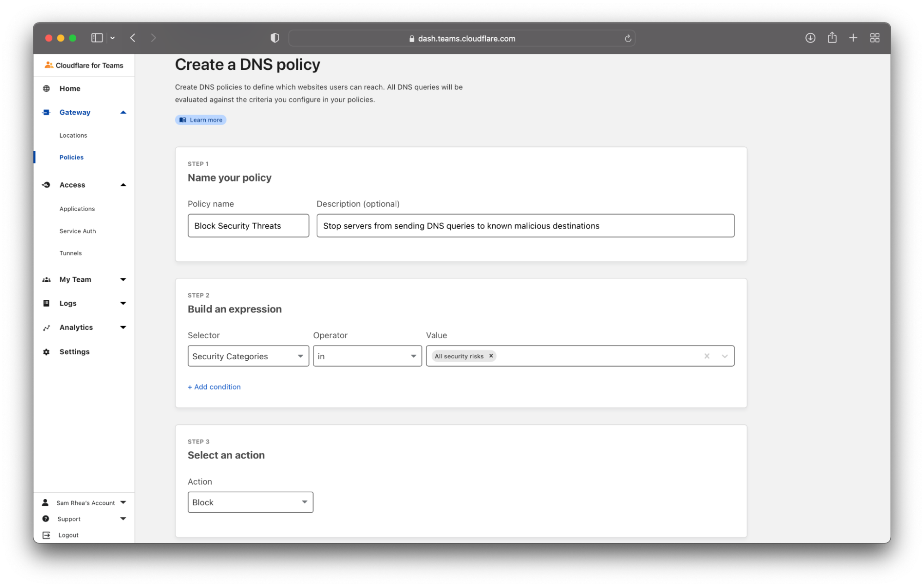
Task: Click the Policy name input field
Action: [x=248, y=225]
